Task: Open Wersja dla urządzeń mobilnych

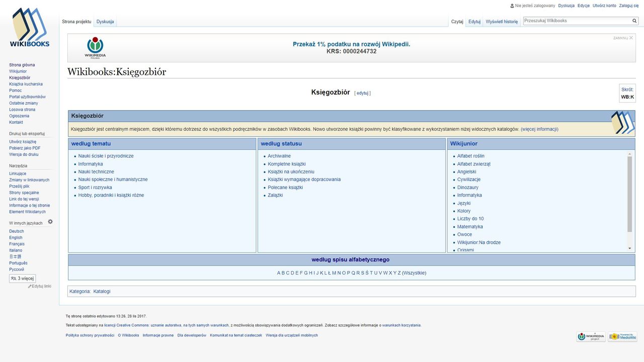Action: [x=292, y=335]
